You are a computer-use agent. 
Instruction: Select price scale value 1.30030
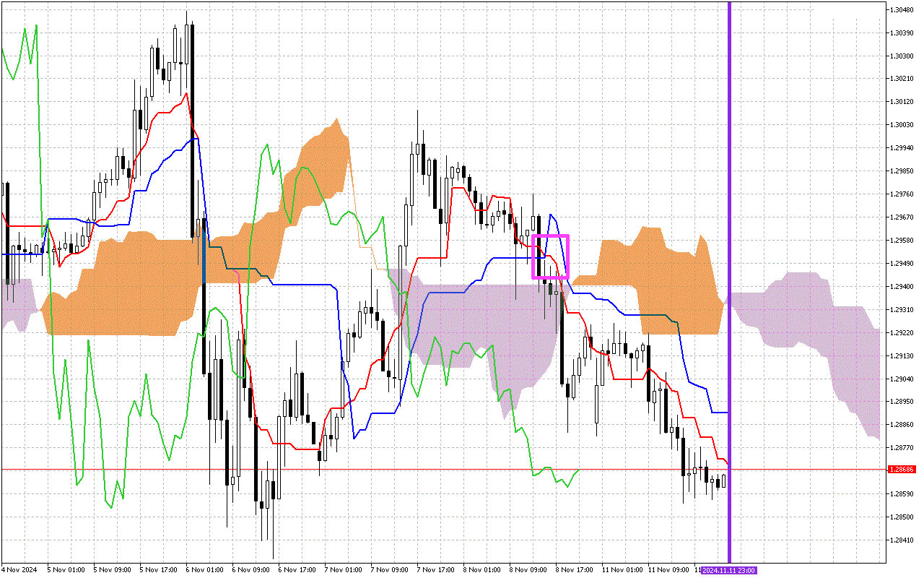[901, 125]
